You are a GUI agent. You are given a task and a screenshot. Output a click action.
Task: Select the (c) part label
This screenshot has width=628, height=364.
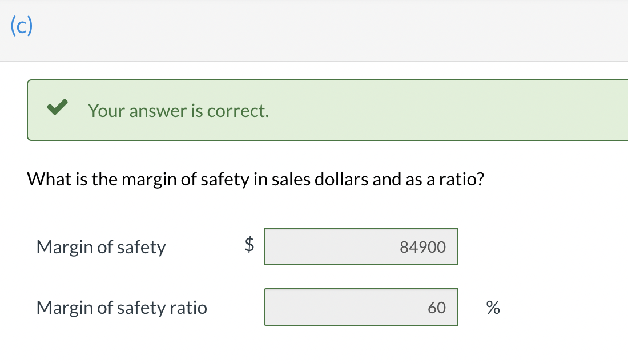21,27
